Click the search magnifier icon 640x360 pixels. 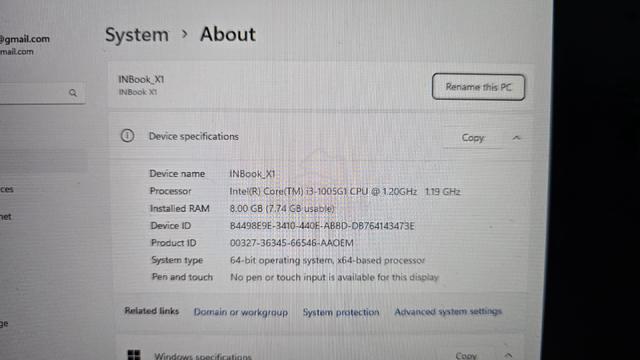pos(73,93)
